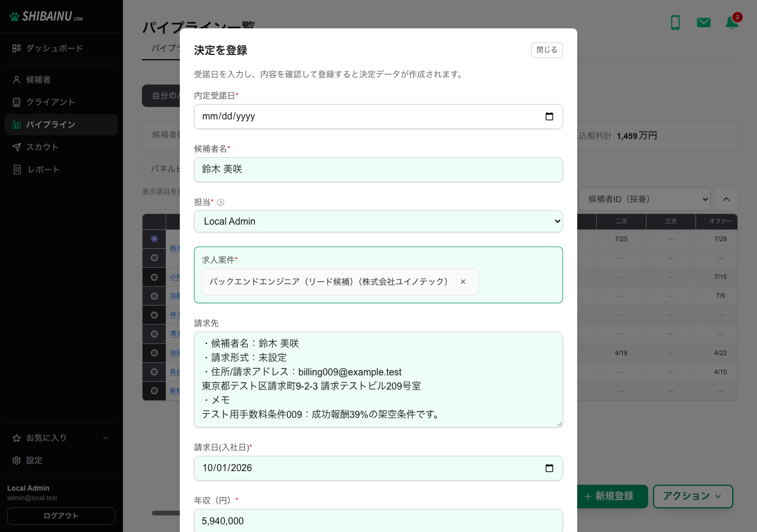Select the radio button in the 7/15 offer row
Viewport: 757px width, 532px height.
(x=154, y=277)
